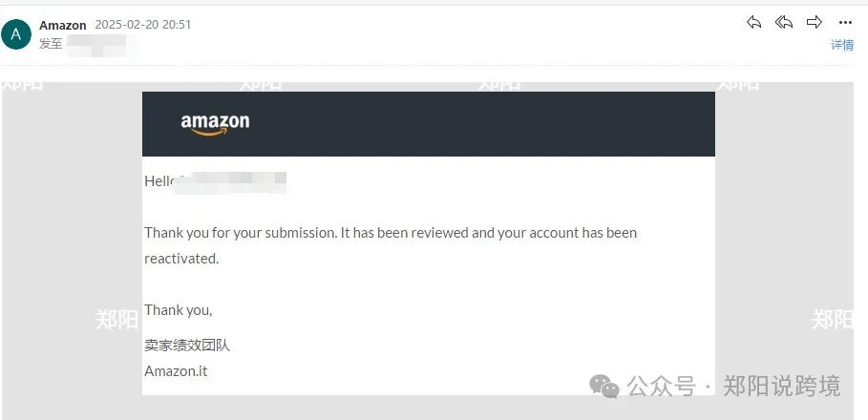Click the amazon logo in the email banner

pos(215,124)
